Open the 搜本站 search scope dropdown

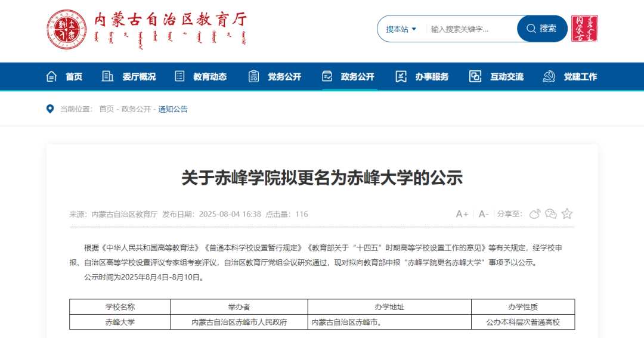pyautogui.click(x=401, y=29)
